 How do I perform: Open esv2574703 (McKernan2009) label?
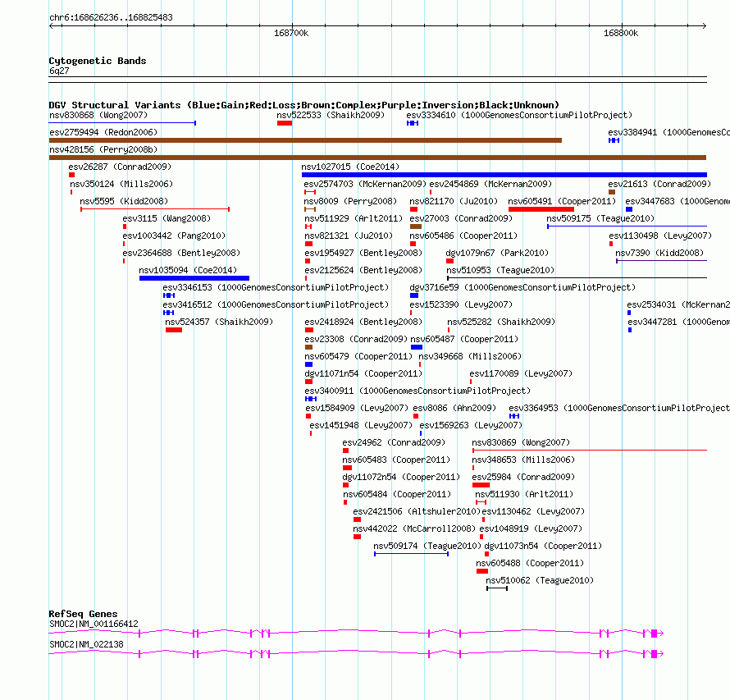pos(365,184)
